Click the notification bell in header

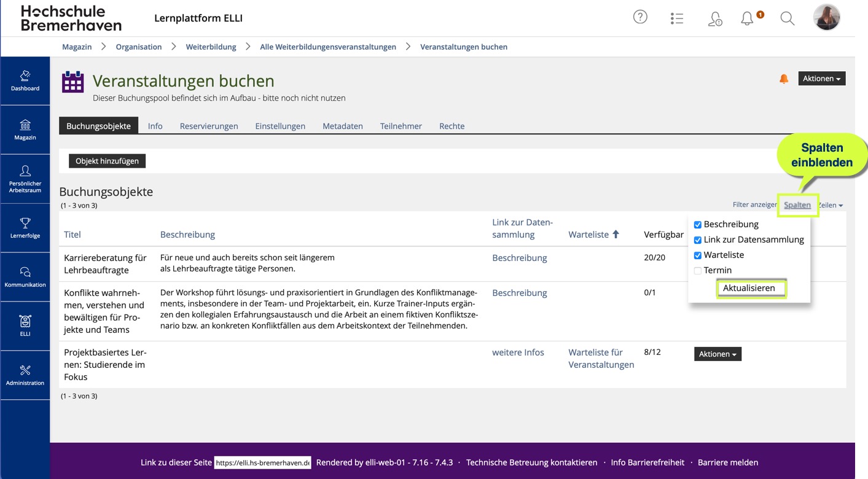pos(747,18)
